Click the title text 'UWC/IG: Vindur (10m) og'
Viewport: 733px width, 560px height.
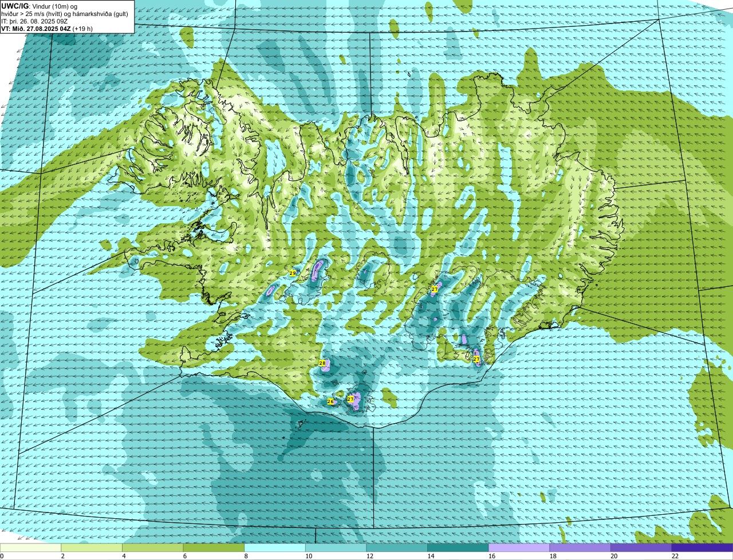pos(40,6)
